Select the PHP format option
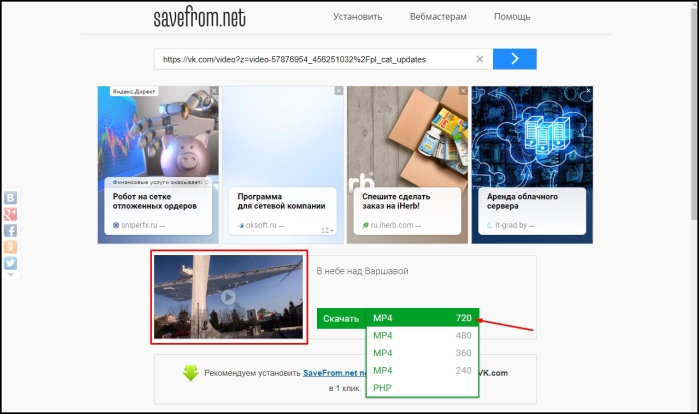 tap(422, 388)
